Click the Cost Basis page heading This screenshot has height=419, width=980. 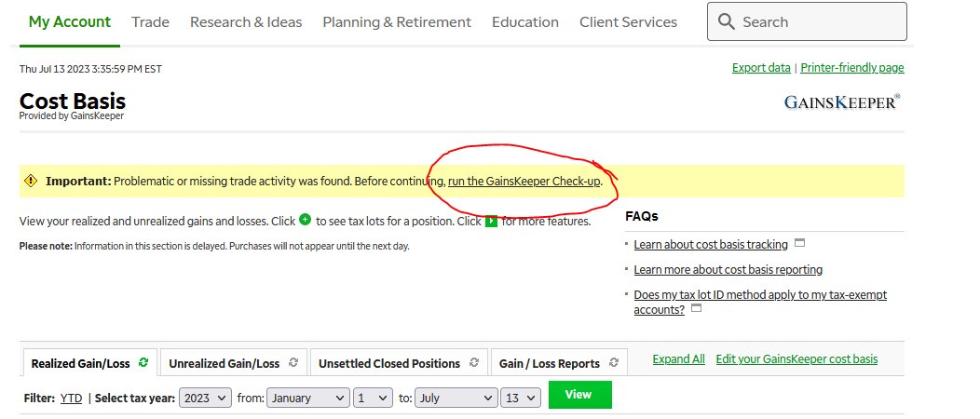(x=73, y=101)
